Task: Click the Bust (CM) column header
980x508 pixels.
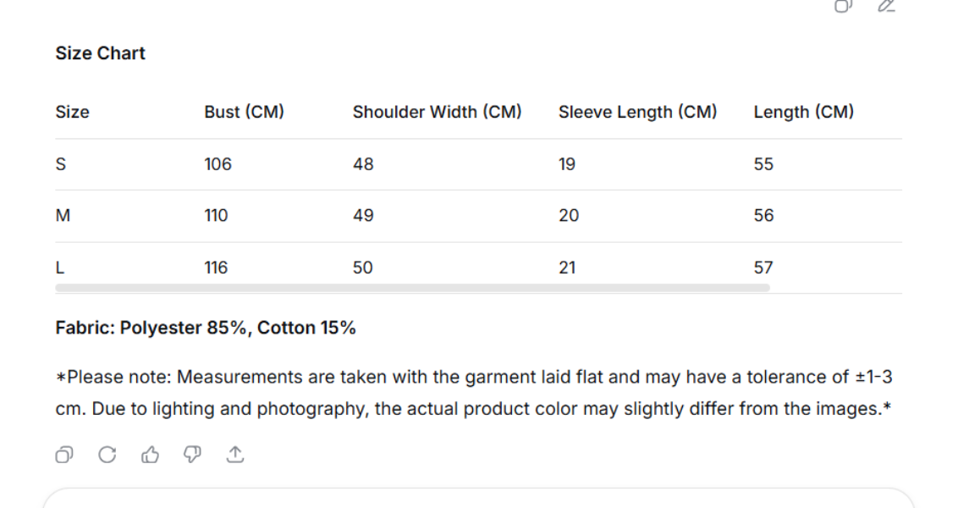Action: [244, 112]
